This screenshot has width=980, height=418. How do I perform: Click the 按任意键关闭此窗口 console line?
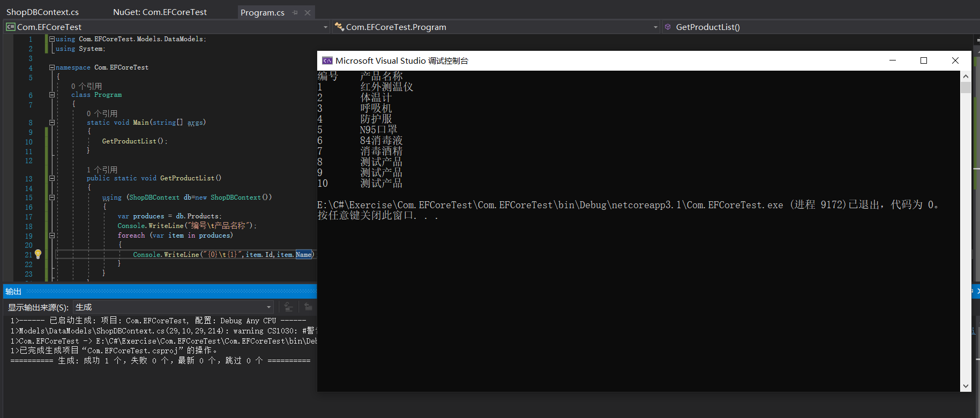378,215
